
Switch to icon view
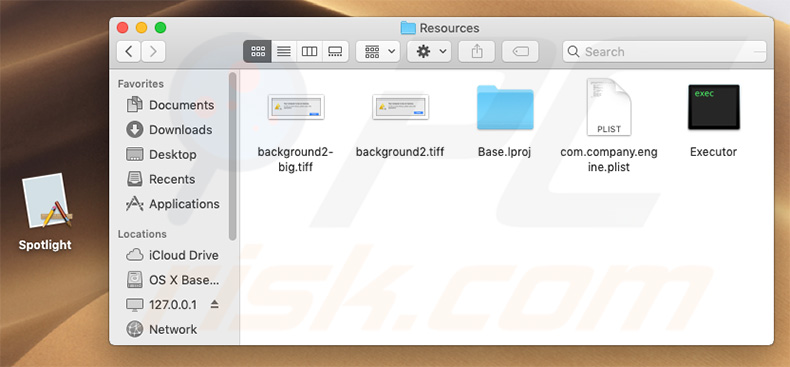point(257,51)
